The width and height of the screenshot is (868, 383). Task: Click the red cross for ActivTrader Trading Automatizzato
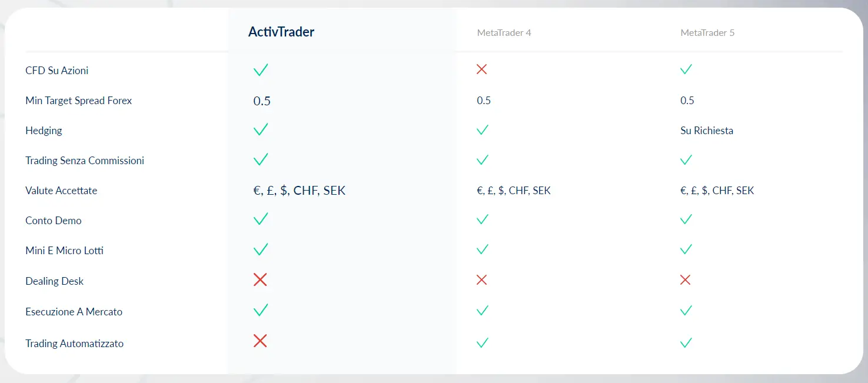click(260, 341)
